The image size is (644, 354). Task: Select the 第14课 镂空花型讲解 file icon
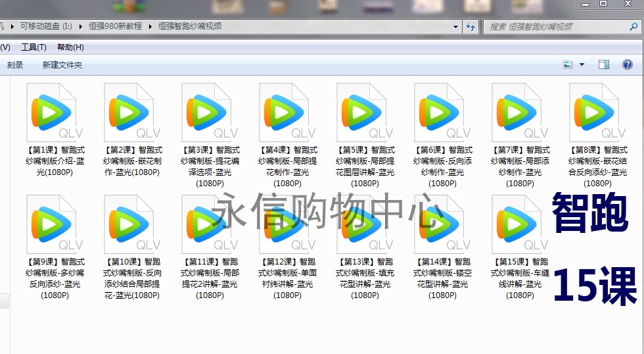coord(443,224)
